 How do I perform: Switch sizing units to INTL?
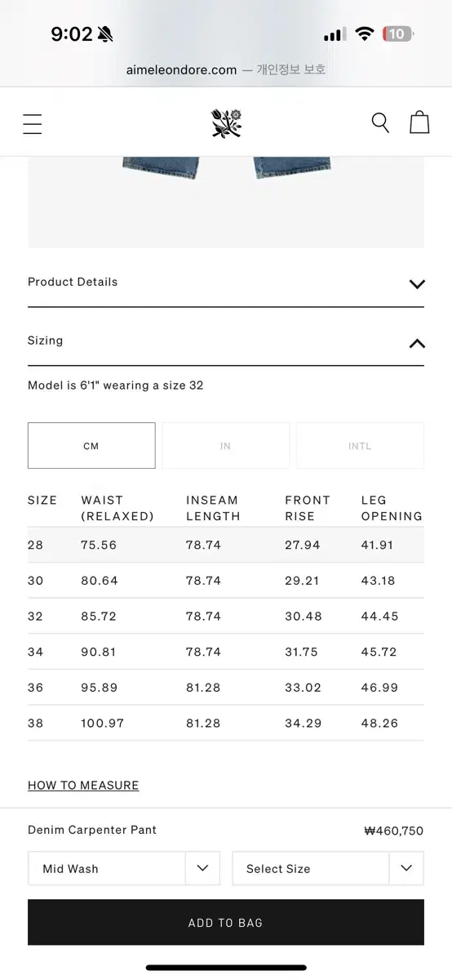pos(360,446)
